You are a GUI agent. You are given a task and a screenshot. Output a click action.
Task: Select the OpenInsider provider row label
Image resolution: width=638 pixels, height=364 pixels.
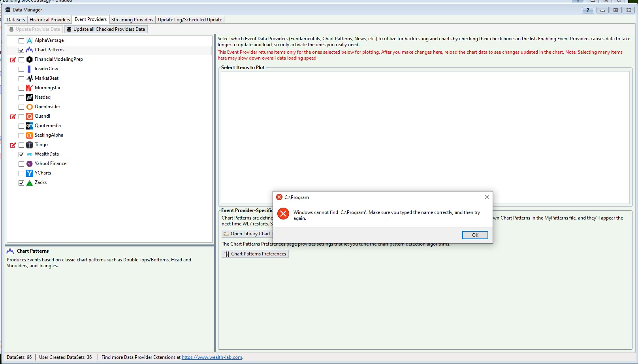click(47, 107)
